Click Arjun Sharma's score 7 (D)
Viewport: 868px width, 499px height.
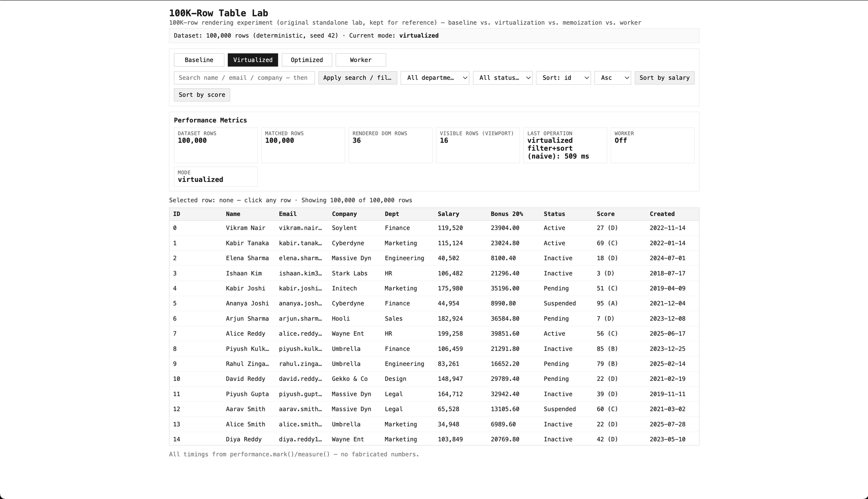tap(605, 319)
